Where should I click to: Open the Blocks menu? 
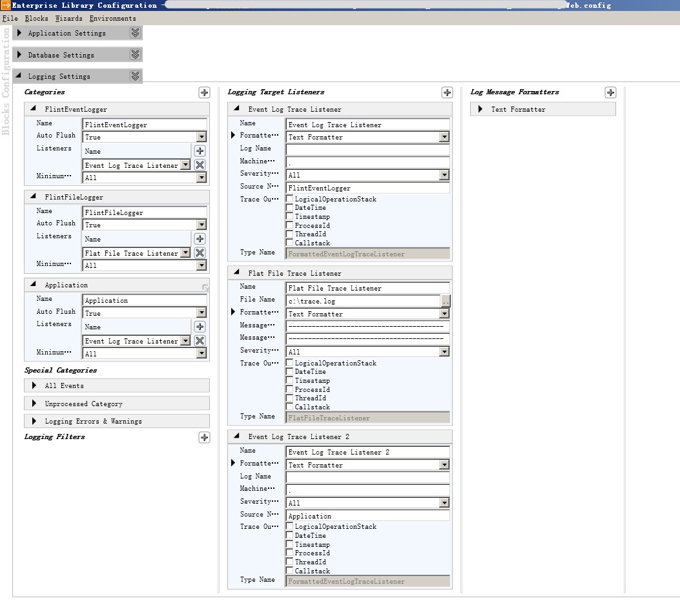pyautogui.click(x=37, y=19)
